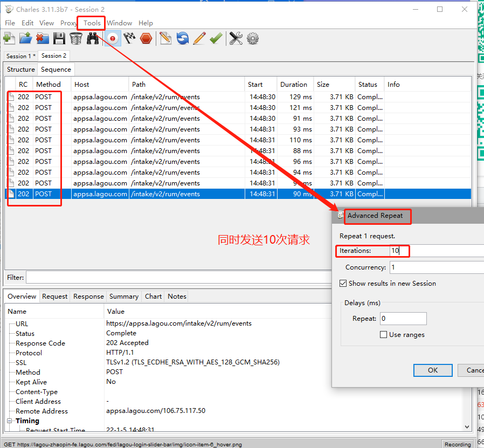Click the Validate green checkmark icon
Image resolution: width=484 pixels, height=448 pixels.
click(x=216, y=39)
